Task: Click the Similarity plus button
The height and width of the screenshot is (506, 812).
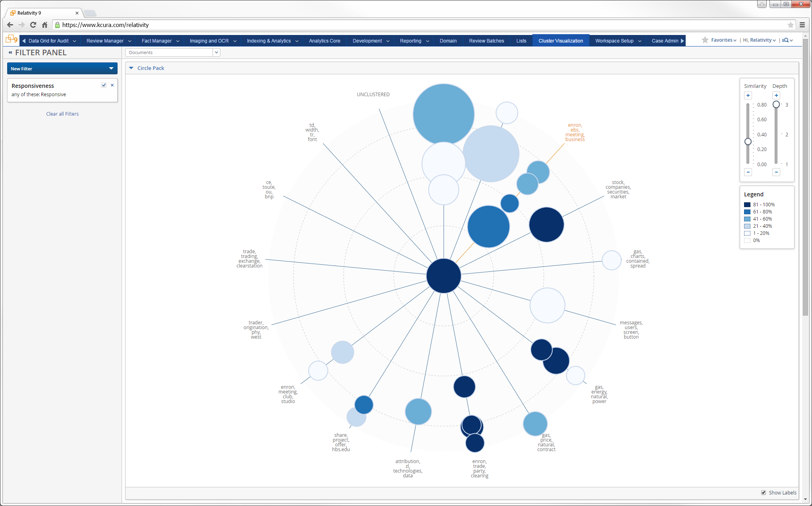Action: point(748,95)
